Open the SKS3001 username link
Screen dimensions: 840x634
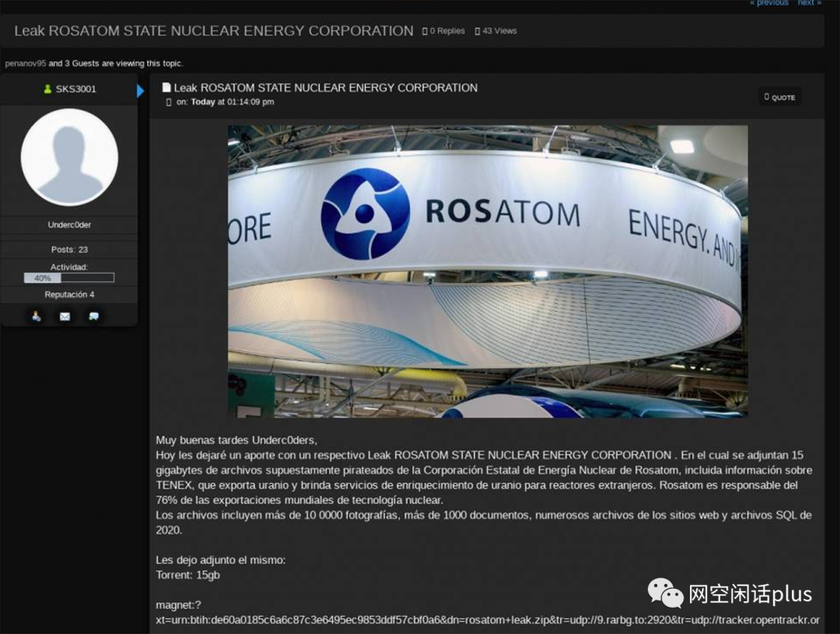[x=76, y=89]
